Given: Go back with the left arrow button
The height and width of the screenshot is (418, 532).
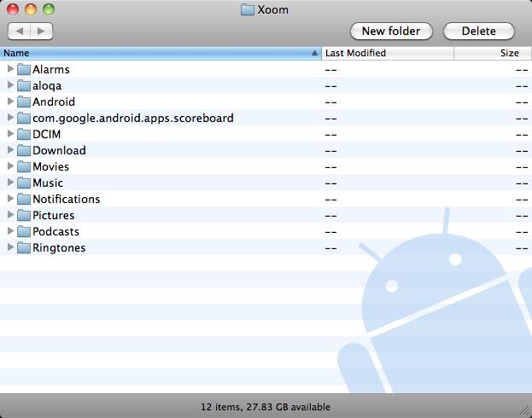Looking at the screenshot, I should coord(19,32).
